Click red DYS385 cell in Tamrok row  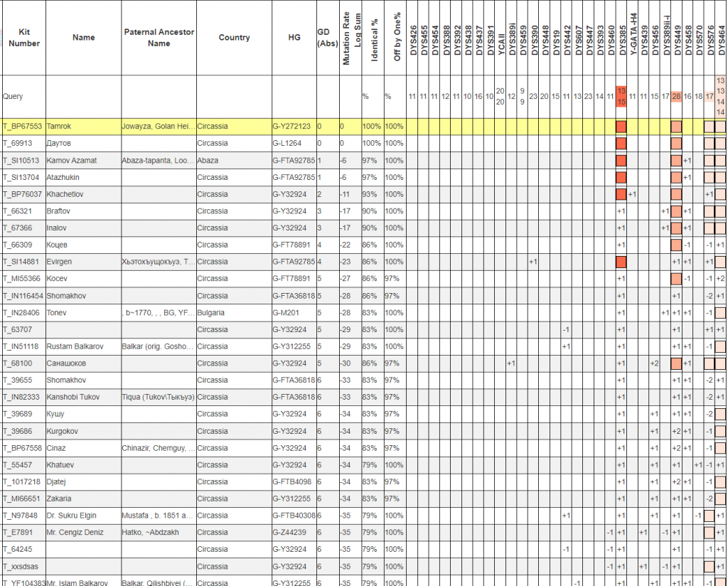point(621,127)
